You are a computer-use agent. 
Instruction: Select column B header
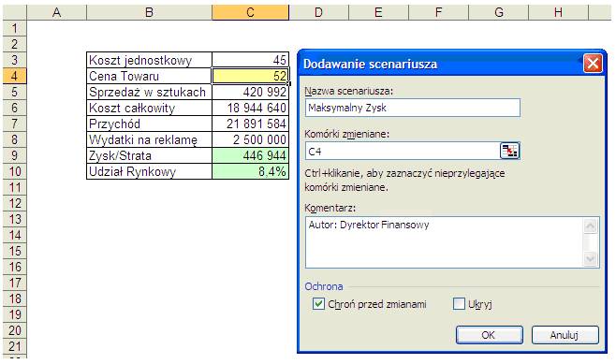click(149, 12)
